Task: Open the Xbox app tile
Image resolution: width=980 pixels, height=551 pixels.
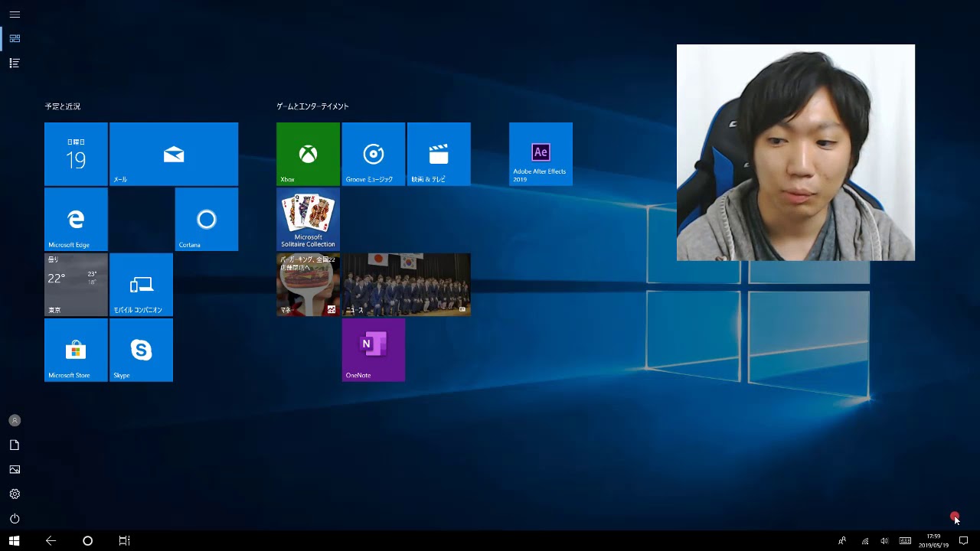Action: 308,153
